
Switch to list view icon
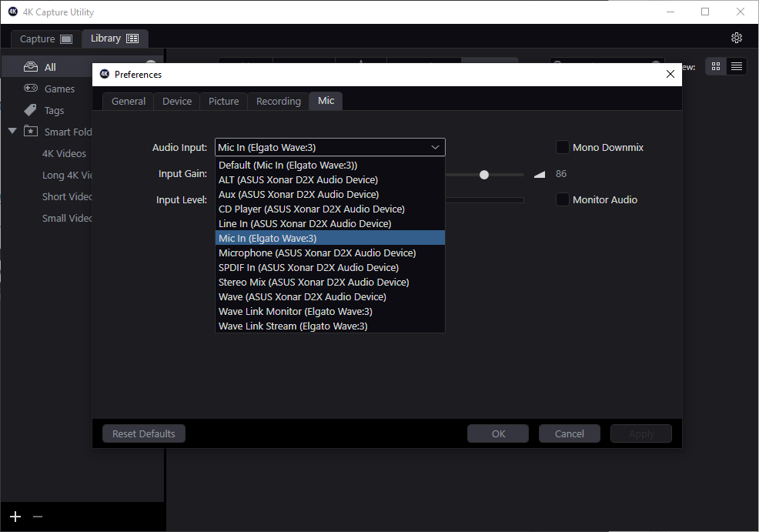(736, 66)
